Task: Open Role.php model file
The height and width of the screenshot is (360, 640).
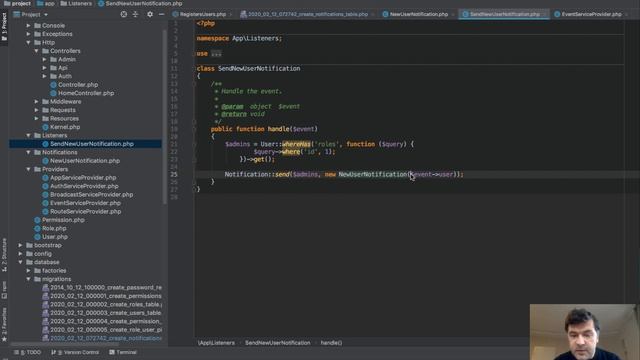Action: [x=54, y=228]
